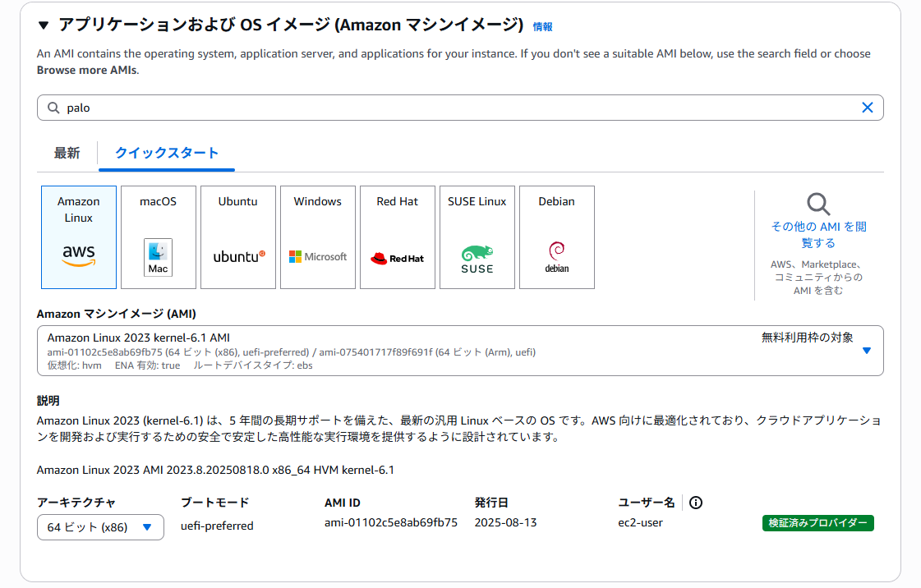Click the 説明 heading
Image resolution: width=921 pixels, height=588 pixels.
click(x=48, y=401)
